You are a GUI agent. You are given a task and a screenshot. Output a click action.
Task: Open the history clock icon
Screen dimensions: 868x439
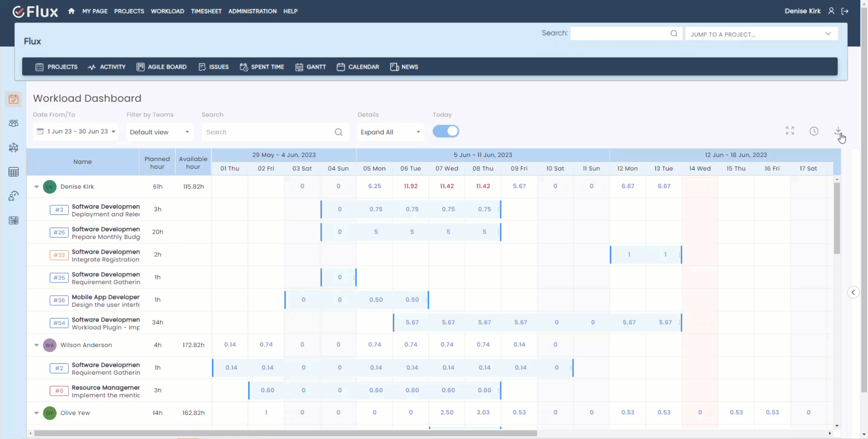pyautogui.click(x=814, y=131)
